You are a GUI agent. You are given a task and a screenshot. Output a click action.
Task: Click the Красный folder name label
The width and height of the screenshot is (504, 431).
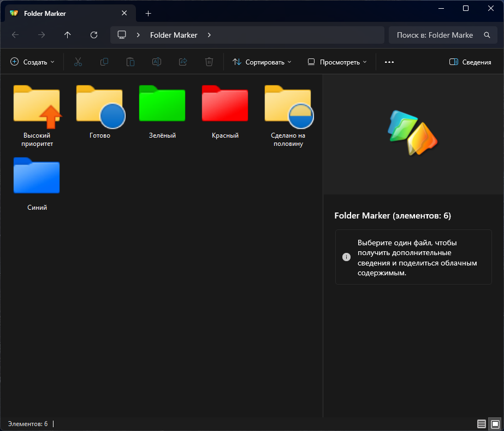[225, 135]
